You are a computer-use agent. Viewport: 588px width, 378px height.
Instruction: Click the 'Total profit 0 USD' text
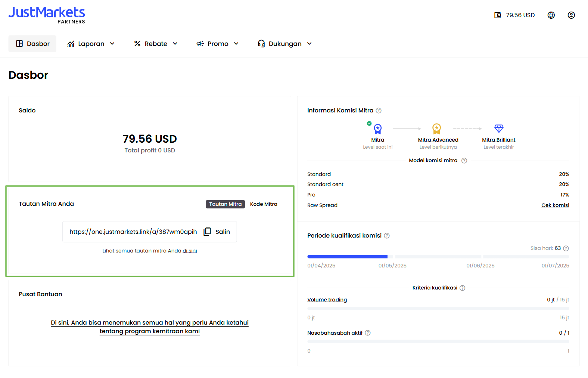[x=150, y=151]
